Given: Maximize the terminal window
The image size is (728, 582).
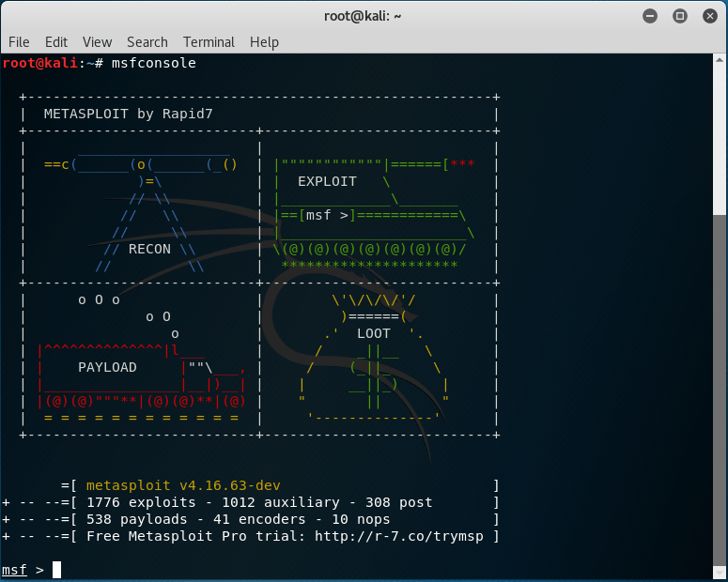Looking at the screenshot, I should pyautogui.click(x=679, y=16).
